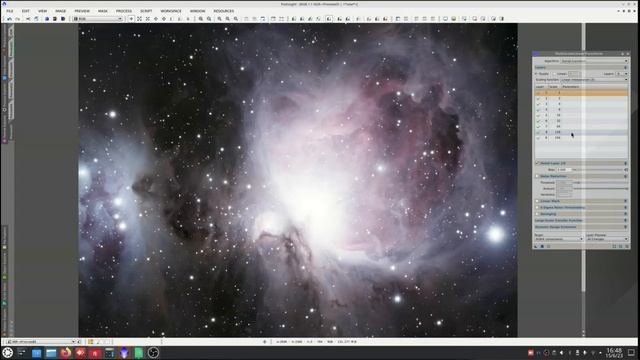Select the layer row with scale 16
Viewport: 640px width, 360px height.
click(581, 115)
